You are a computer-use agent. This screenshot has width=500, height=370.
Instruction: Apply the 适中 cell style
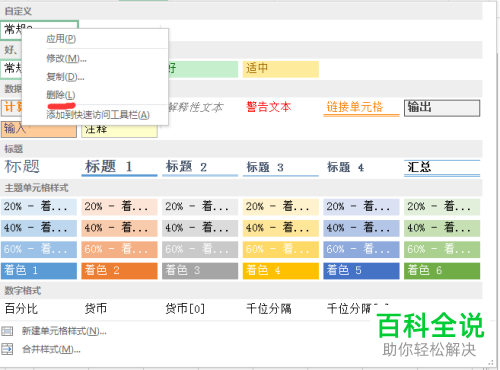click(281, 69)
